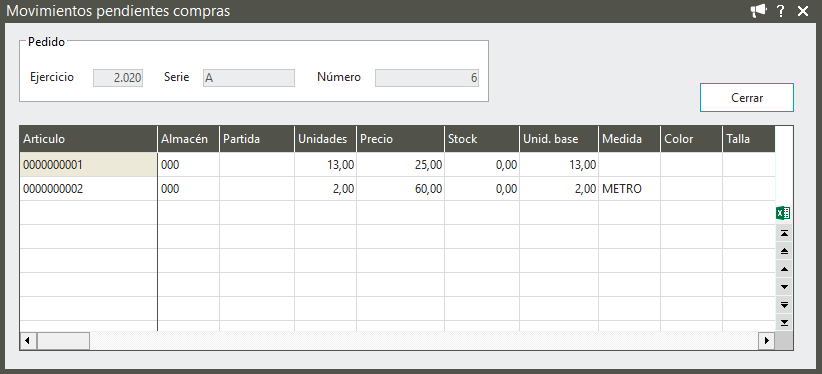Click the Serie label
Image resolution: width=822 pixels, height=374 pixels.
pos(176,77)
